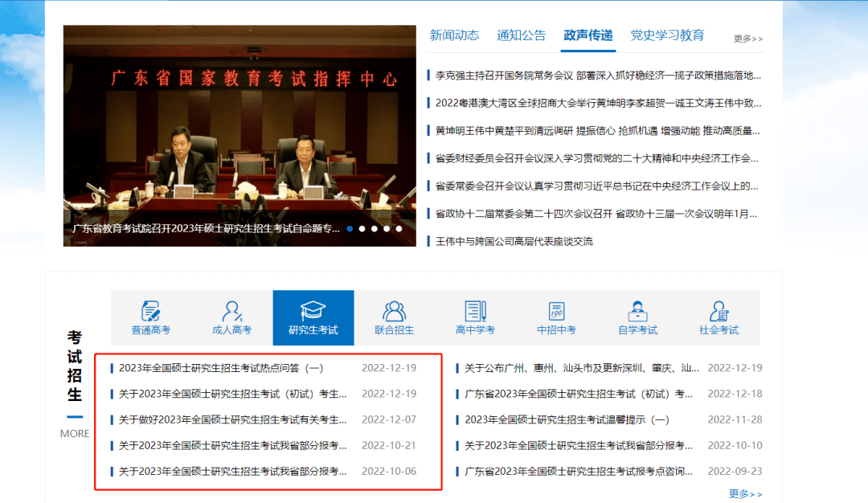868x503 pixels.
Task: Switch to the 新闻动态 tab
Action: pyautogui.click(x=454, y=35)
